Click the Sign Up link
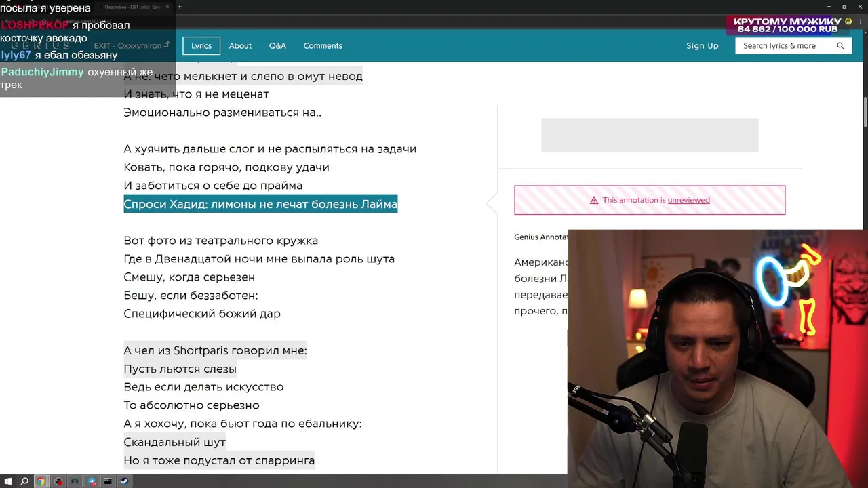 click(x=703, y=45)
